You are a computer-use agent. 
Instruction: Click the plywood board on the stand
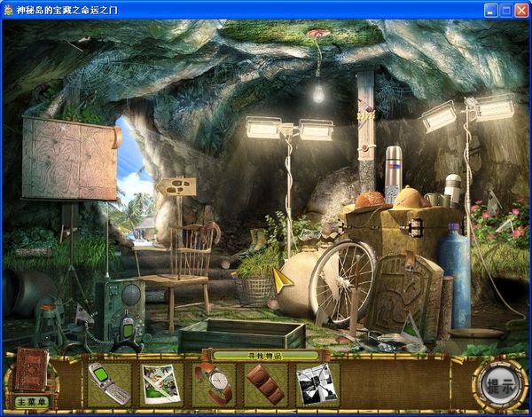click(x=69, y=159)
